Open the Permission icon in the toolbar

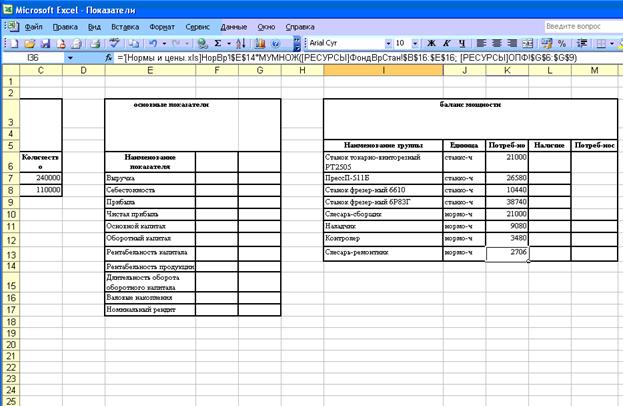(60, 43)
